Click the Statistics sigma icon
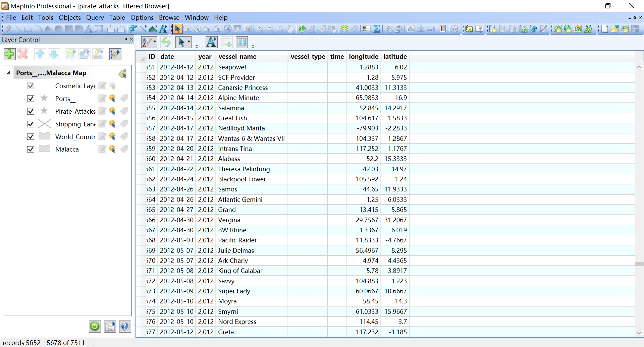Viewport: 644px width, 347px height. (377, 29)
